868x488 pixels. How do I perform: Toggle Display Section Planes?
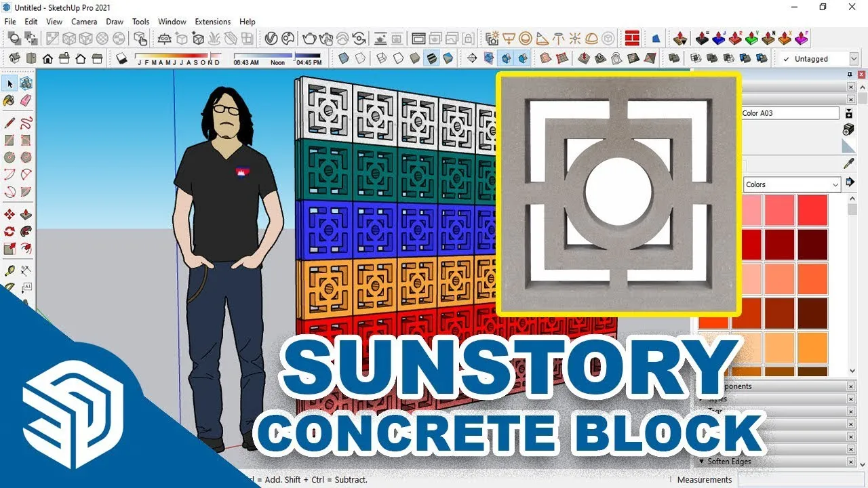490,58
